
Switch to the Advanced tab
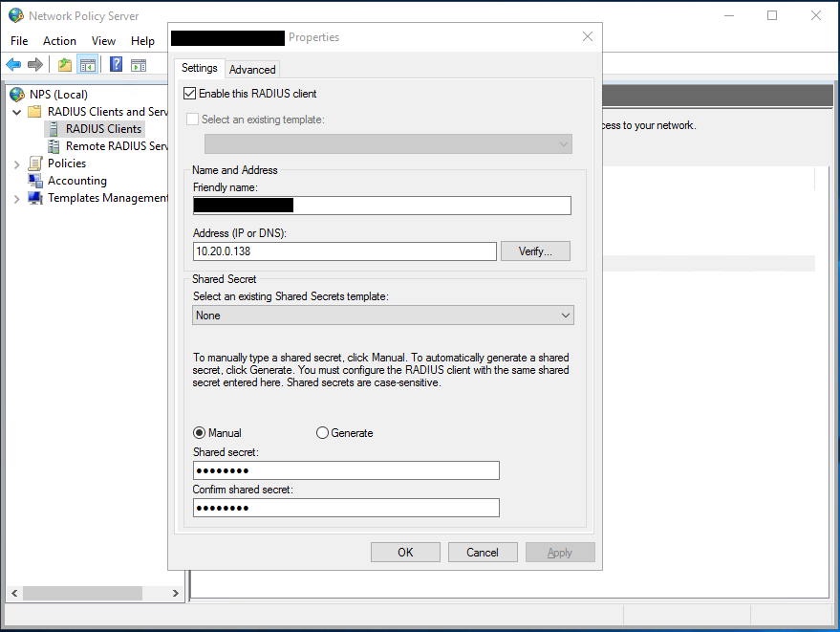click(251, 69)
